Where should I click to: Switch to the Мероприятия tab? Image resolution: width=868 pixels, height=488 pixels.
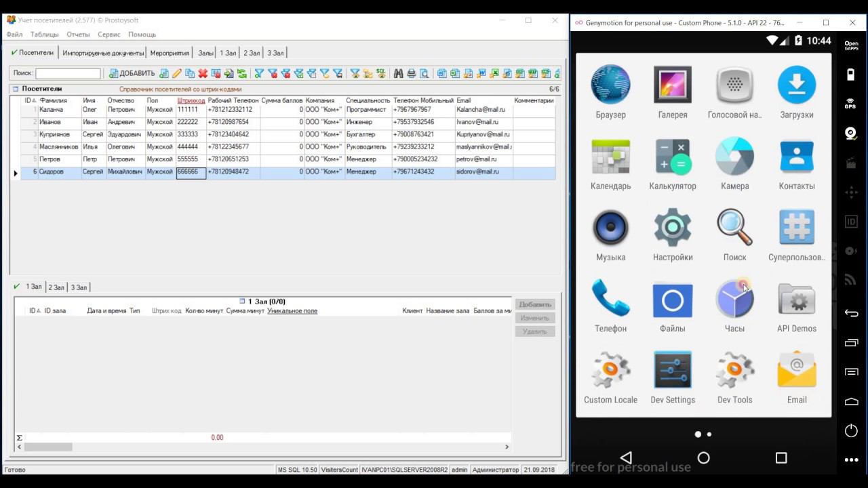coord(169,53)
